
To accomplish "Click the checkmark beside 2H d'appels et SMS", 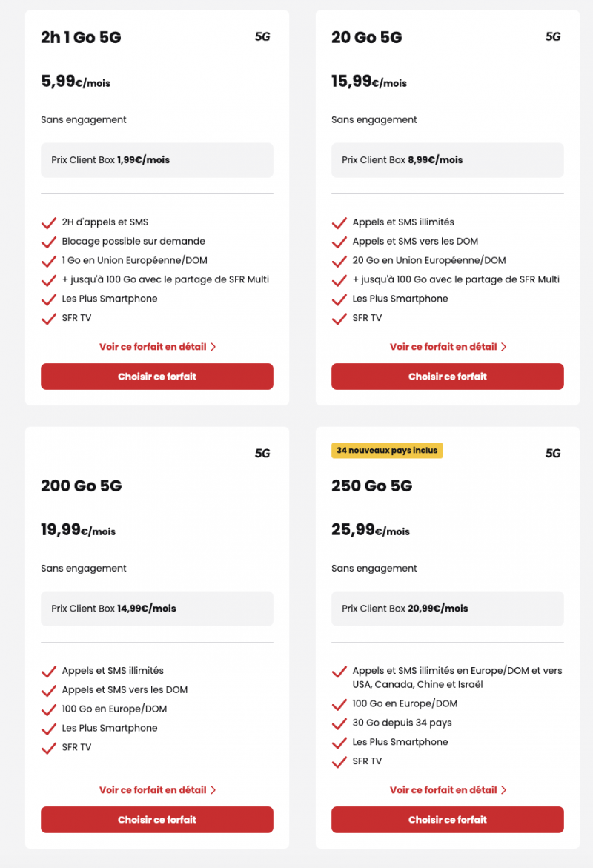I will [49, 223].
